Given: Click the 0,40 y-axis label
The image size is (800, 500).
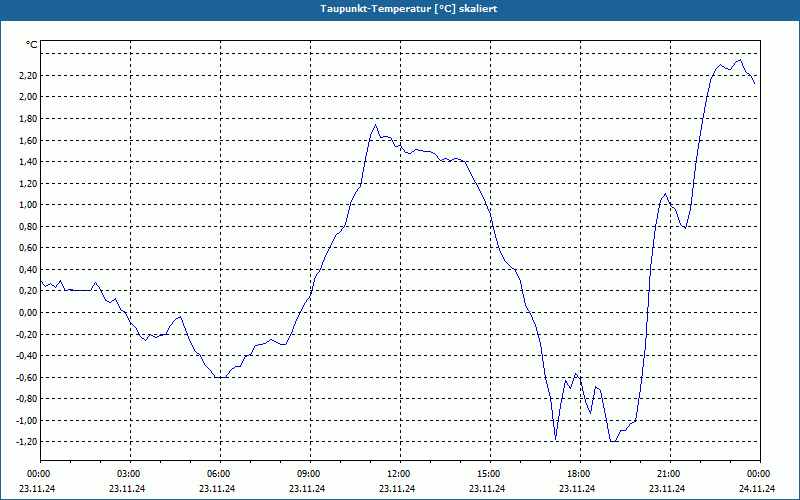Looking at the screenshot, I should (29, 269).
